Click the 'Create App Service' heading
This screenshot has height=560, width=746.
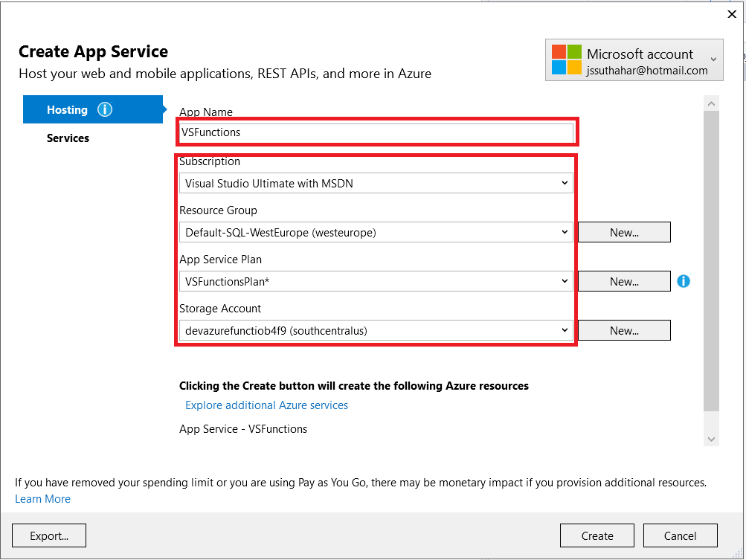(93, 51)
